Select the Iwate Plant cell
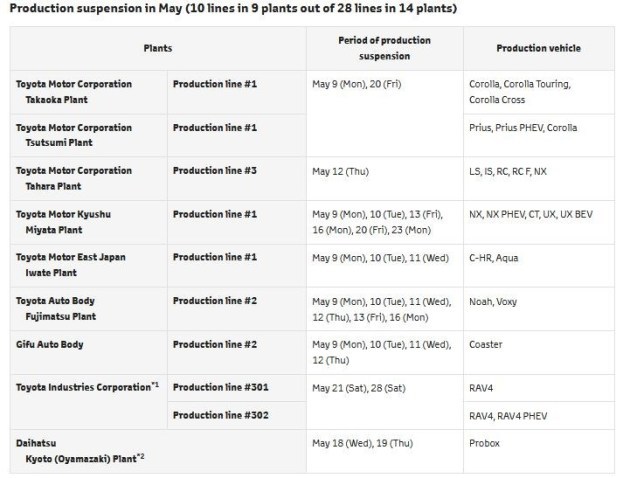The width and height of the screenshot is (630, 478). click(x=88, y=265)
